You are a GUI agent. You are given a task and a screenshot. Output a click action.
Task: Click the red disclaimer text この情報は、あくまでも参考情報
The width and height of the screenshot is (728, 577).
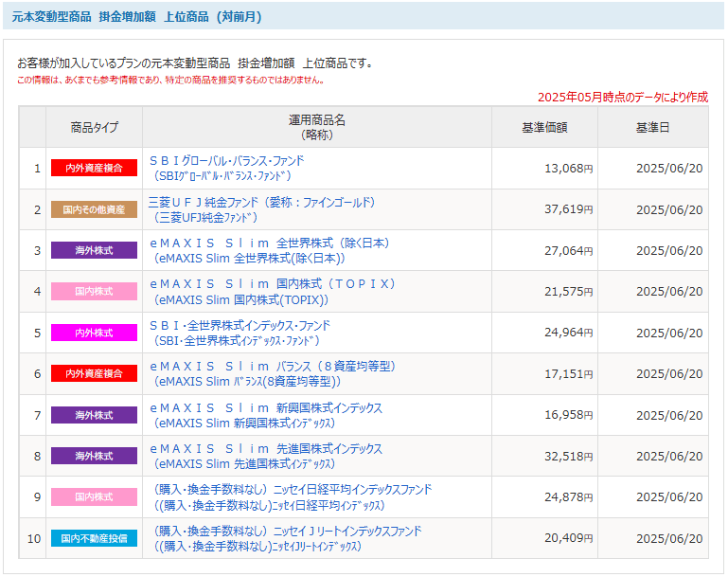tap(170, 80)
